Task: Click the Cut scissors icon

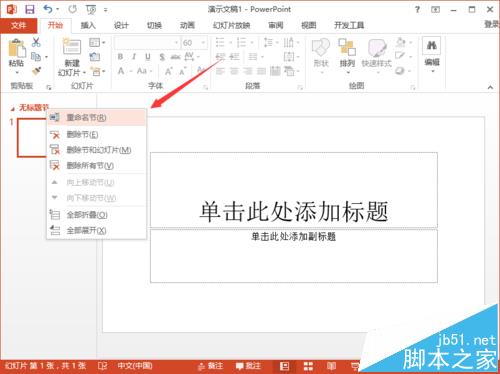Action: [36, 42]
